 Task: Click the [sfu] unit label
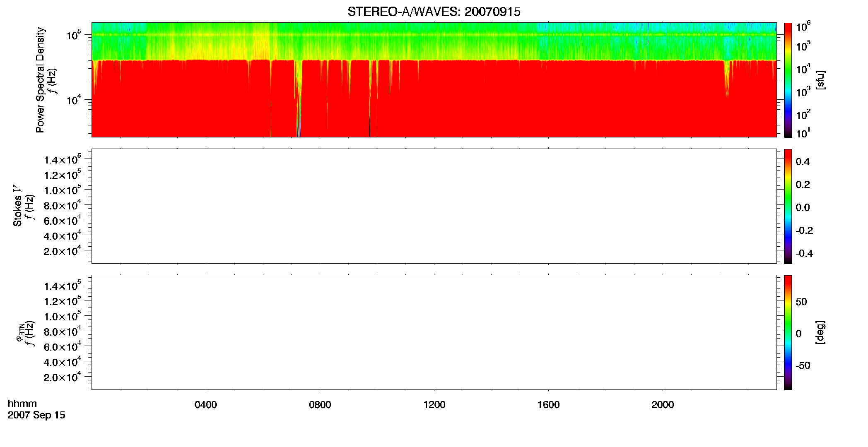pyautogui.click(x=820, y=80)
